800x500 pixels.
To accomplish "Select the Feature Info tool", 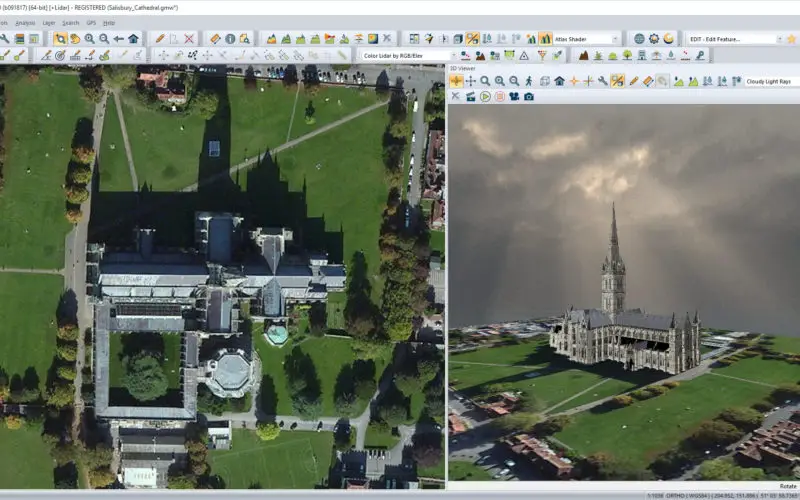I will point(230,39).
